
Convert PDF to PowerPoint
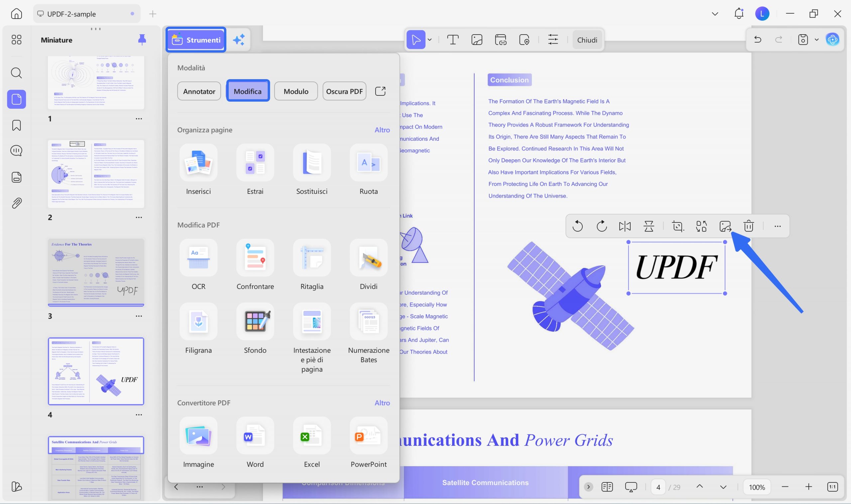click(368, 442)
